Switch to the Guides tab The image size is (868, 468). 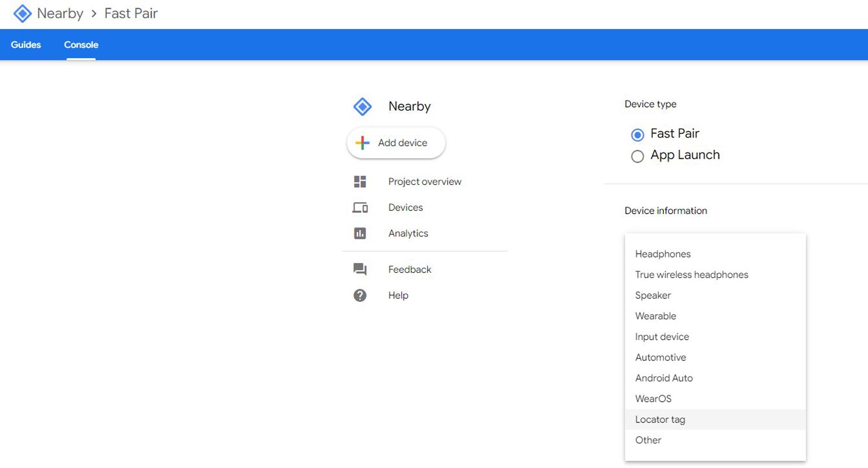[x=26, y=44]
